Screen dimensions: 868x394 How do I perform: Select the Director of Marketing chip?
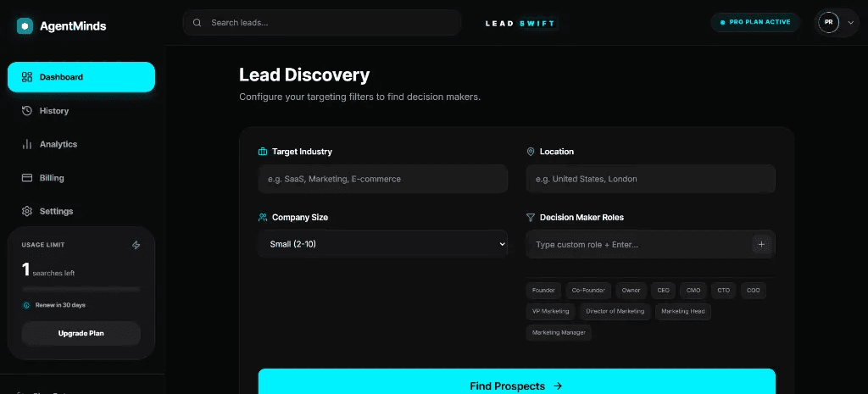click(x=615, y=312)
